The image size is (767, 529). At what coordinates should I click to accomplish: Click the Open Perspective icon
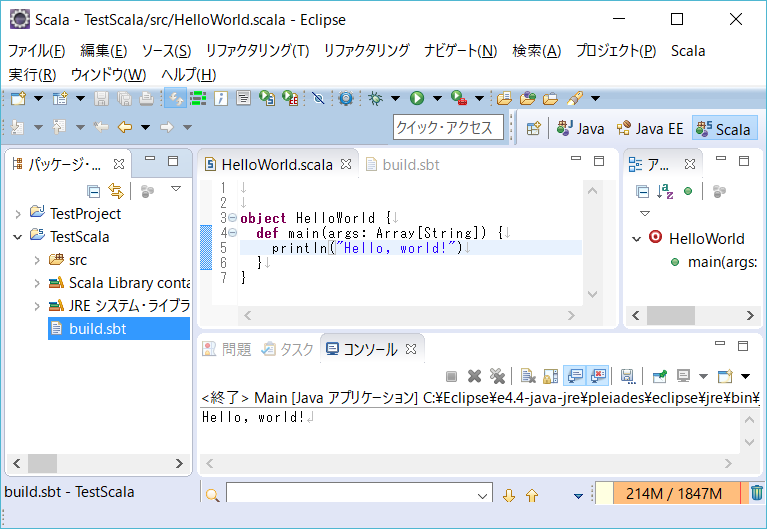[x=534, y=129]
